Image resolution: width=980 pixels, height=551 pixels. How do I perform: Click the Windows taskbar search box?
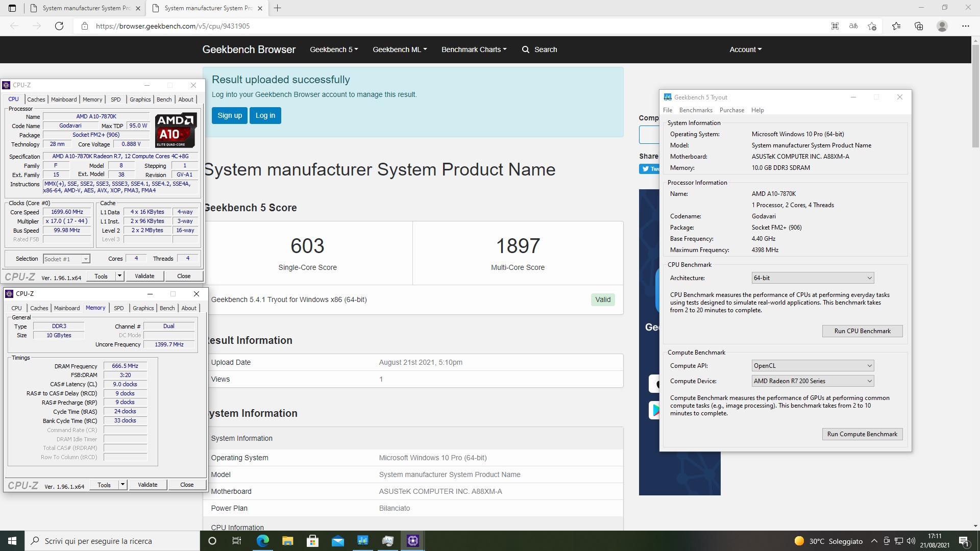tap(112, 541)
